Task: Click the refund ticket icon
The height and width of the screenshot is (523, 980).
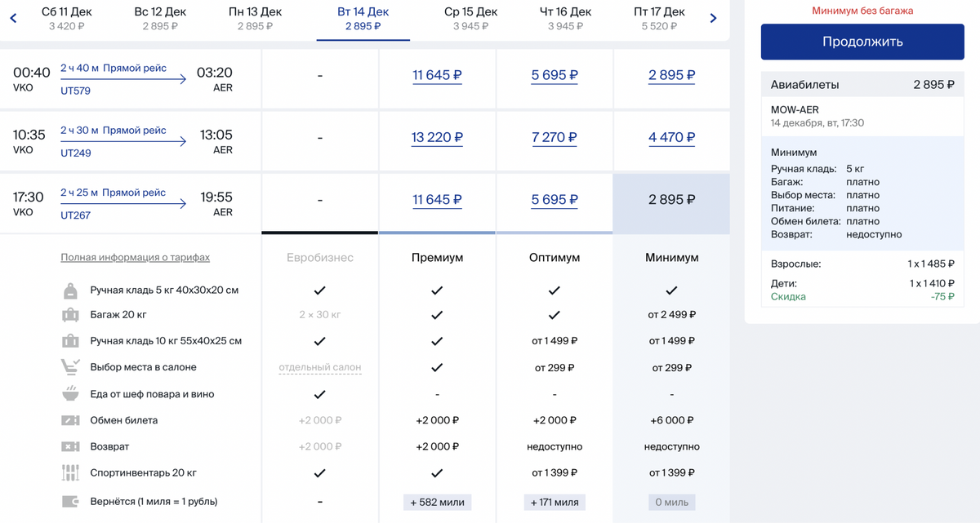Action: tap(70, 446)
